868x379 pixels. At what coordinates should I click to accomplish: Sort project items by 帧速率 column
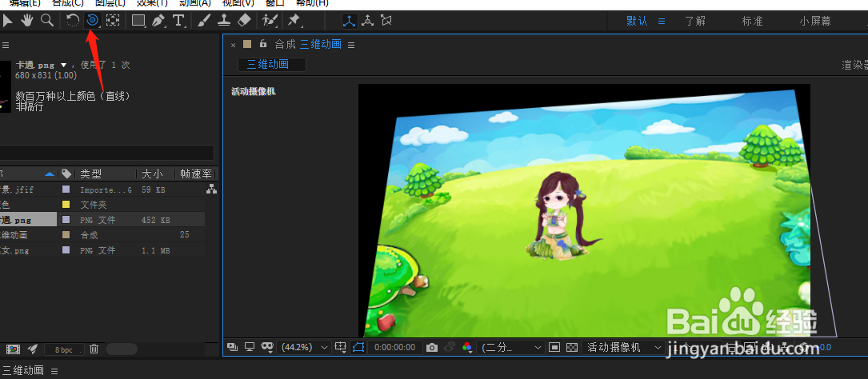click(195, 174)
